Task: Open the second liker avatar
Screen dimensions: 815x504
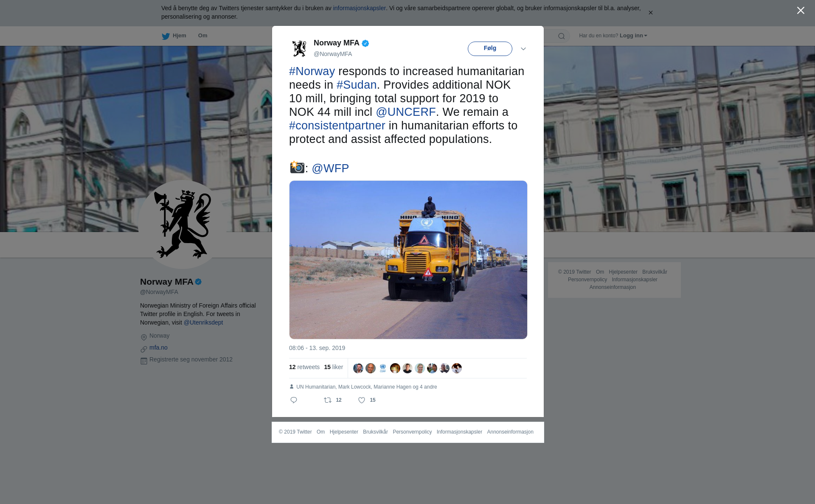Action: pyautogui.click(x=371, y=368)
